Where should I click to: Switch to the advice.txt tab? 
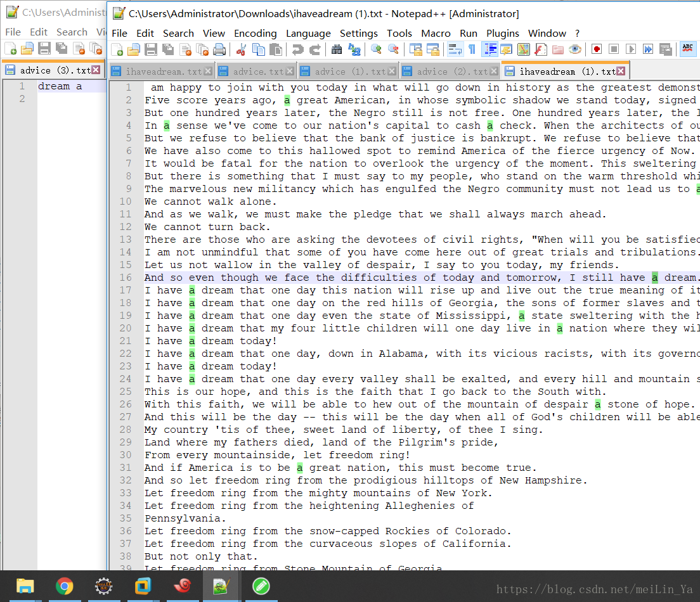(257, 72)
